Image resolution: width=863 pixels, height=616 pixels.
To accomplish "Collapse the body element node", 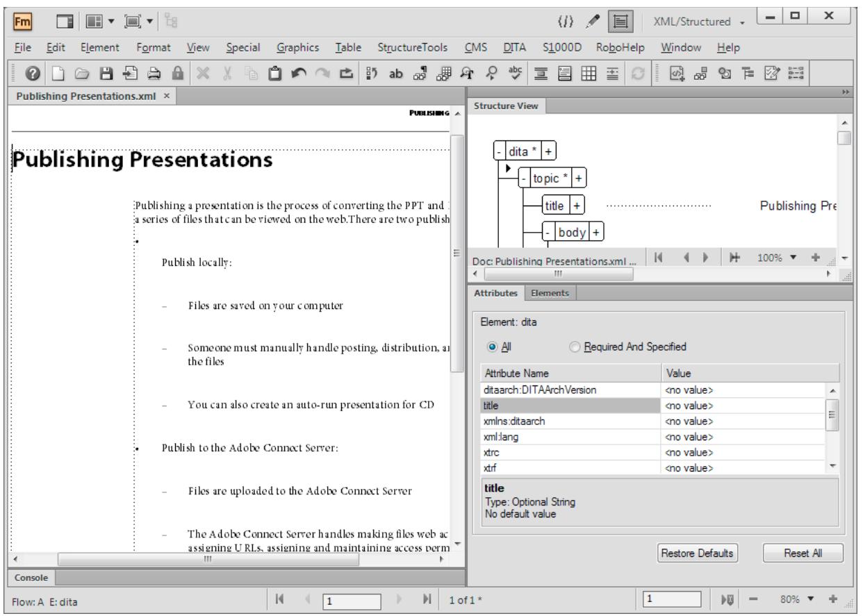I will (x=548, y=232).
